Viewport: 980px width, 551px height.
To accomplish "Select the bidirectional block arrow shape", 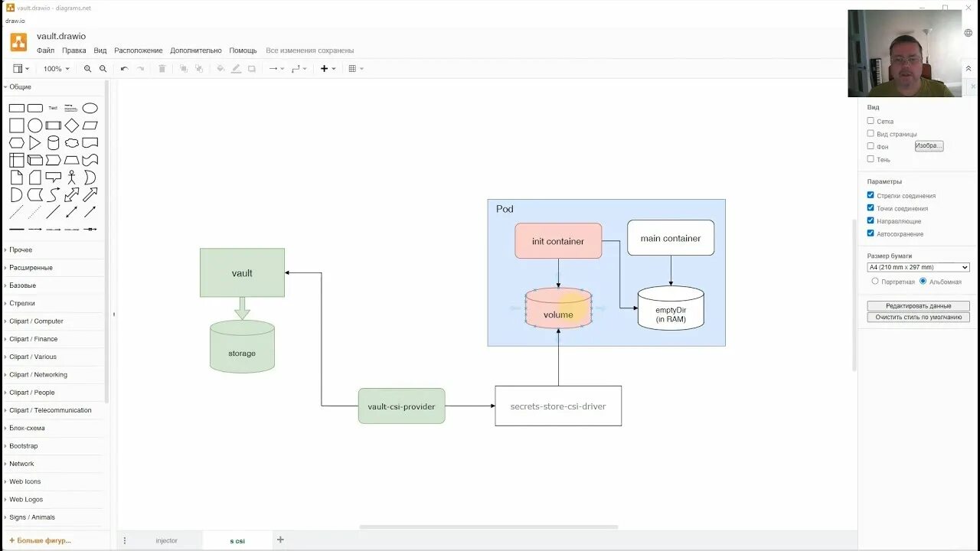I will (x=72, y=195).
